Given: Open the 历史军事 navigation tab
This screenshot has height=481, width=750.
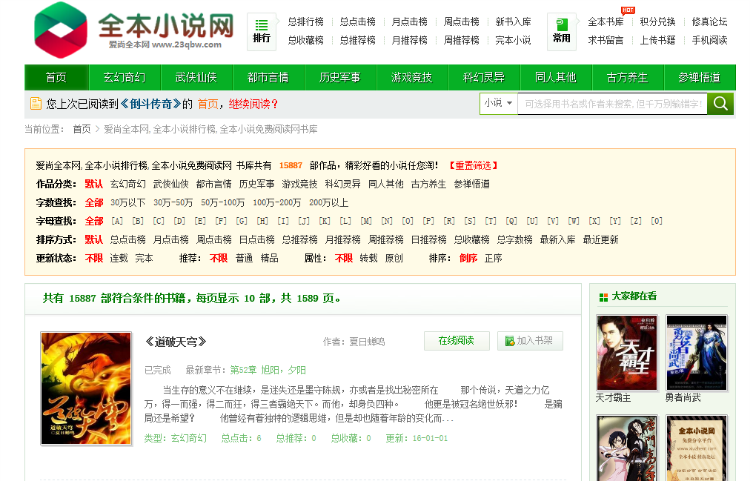Looking at the screenshot, I should (340, 77).
